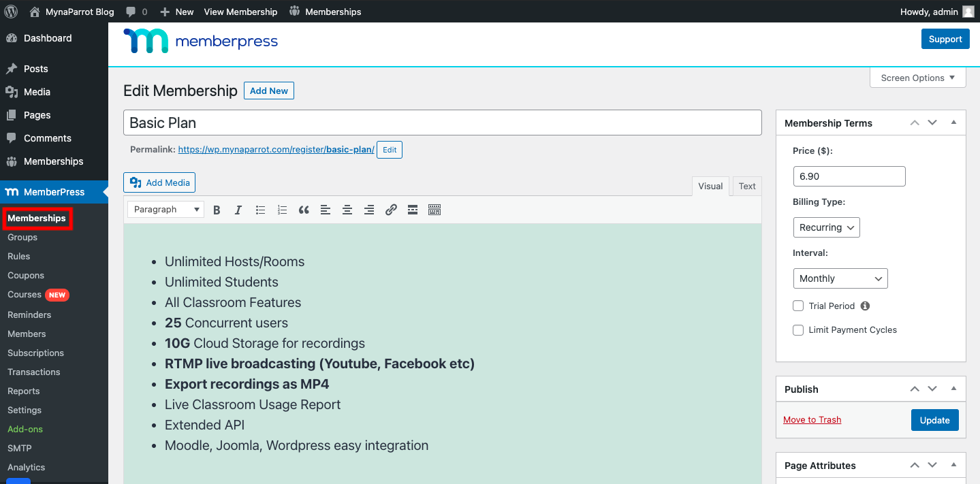Click the Trial Period info icon
This screenshot has width=980, height=484.
click(865, 306)
